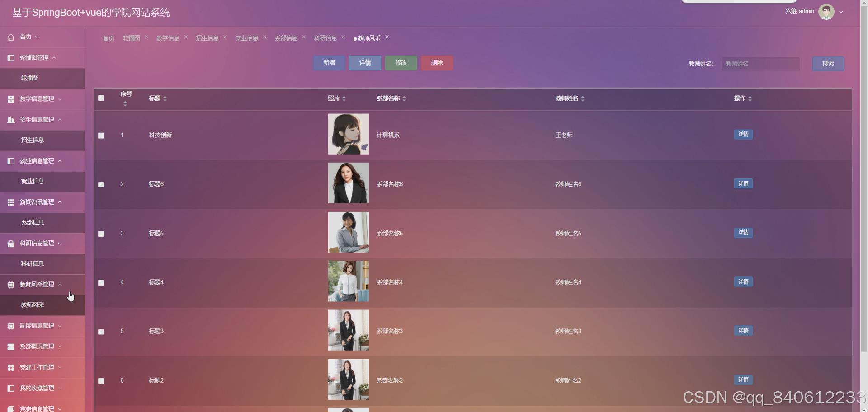The image size is (868, 412).
Task: Click the 系部概况管理 sidebar icon
Action: (11, 346)
